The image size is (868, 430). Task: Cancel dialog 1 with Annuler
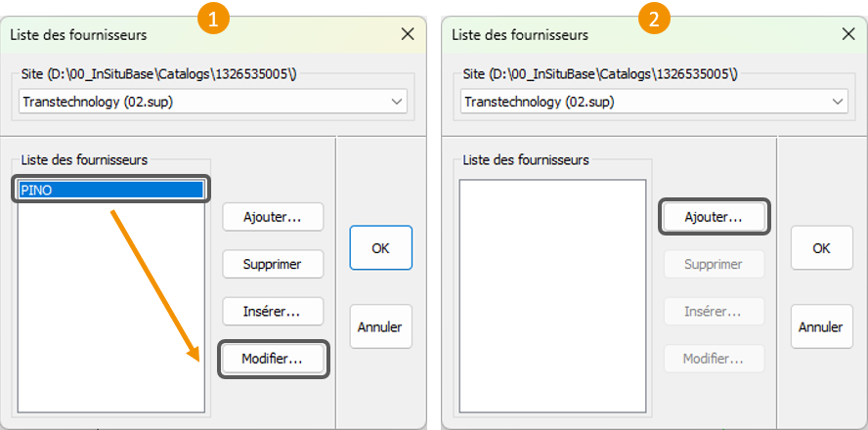tap(380, 326)
